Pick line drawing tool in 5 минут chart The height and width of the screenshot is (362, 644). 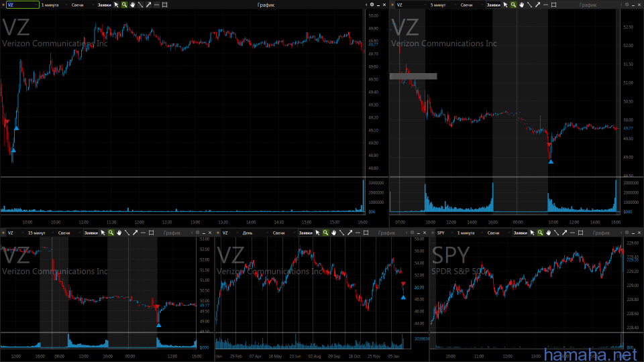pyautogui.click(x=529, y=5)
